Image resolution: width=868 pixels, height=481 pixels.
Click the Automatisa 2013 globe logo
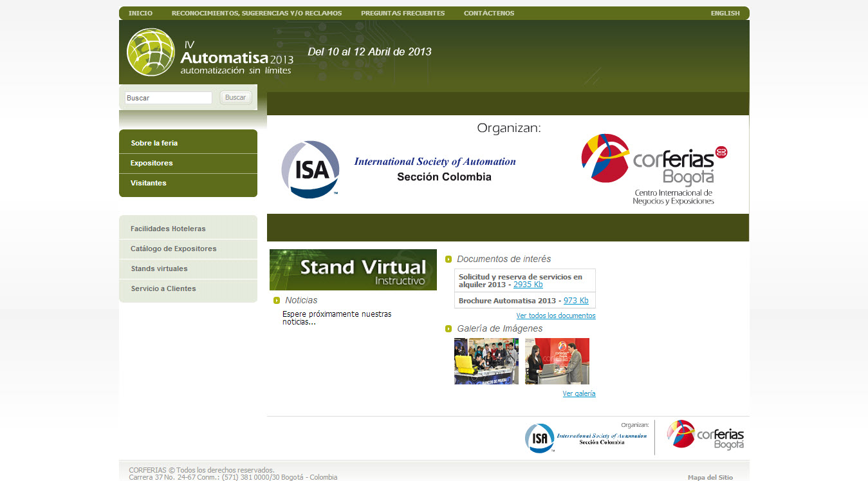pos(151,52)
